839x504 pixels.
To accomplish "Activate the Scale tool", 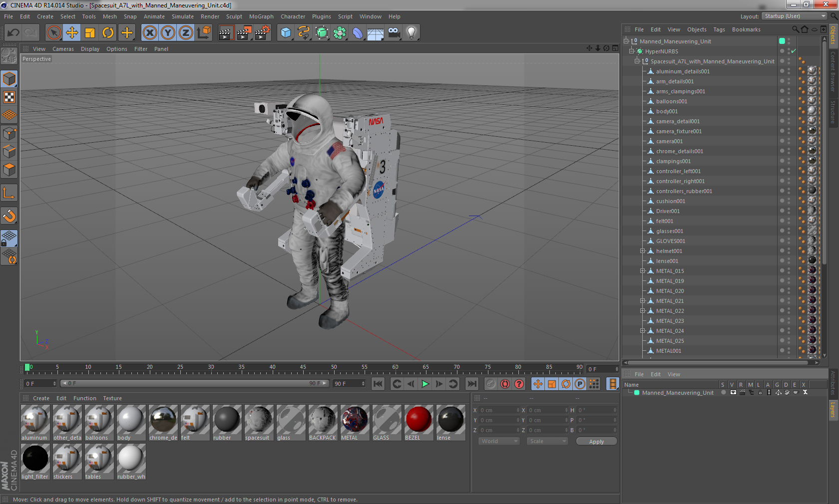I will point(90,33).
